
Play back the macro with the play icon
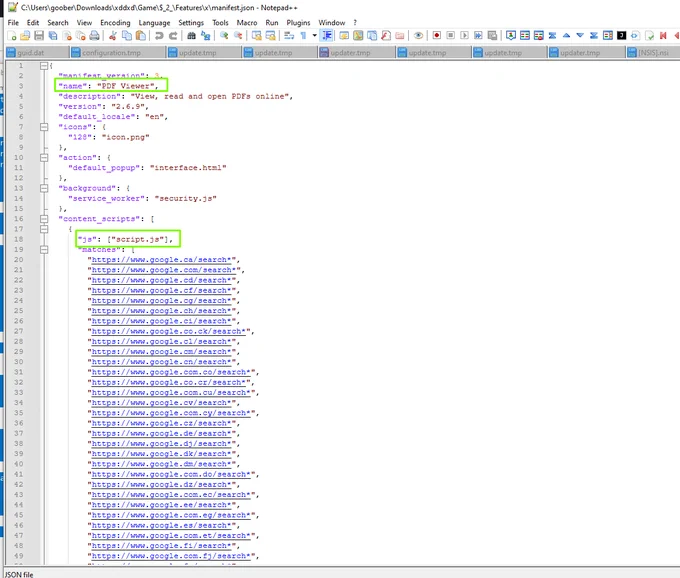tap(464, 36)
